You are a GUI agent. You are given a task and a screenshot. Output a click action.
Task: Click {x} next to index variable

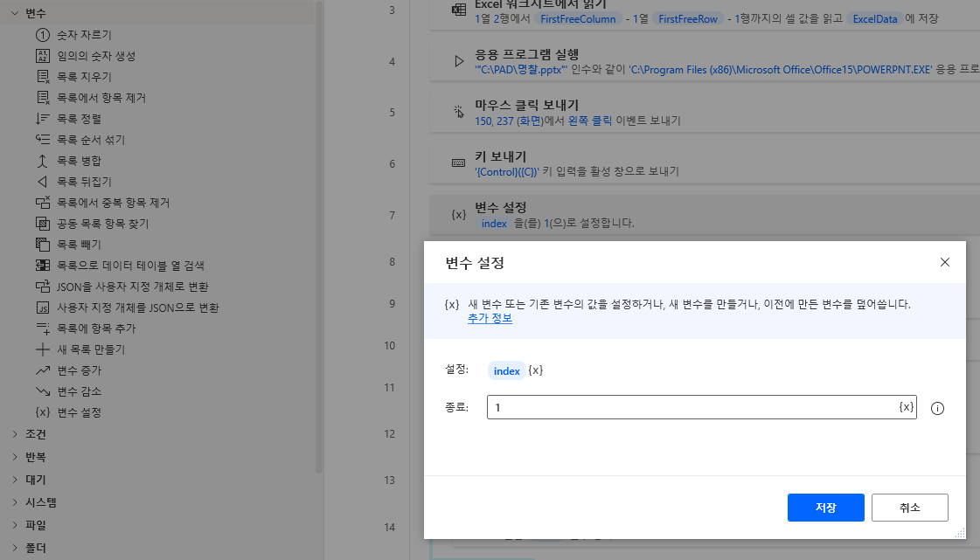coord(536,370)
